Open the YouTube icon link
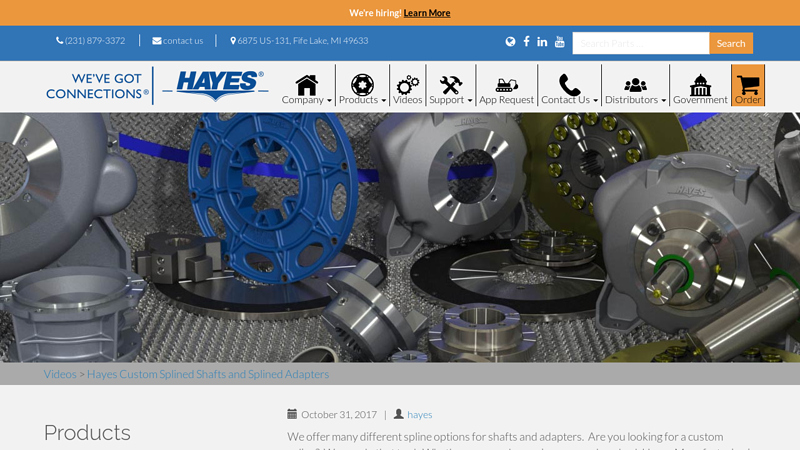Image resolution: width=800 pixels, height=450 pixels. pos(560,41)
